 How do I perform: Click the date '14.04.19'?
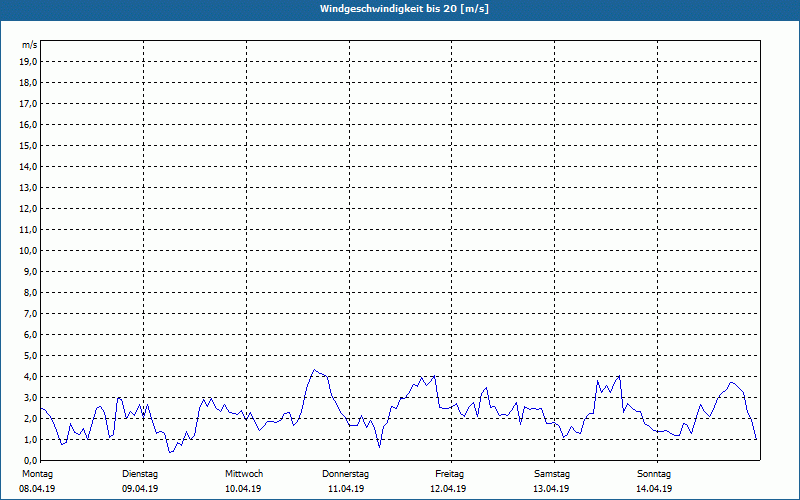[x=654, y=489]
